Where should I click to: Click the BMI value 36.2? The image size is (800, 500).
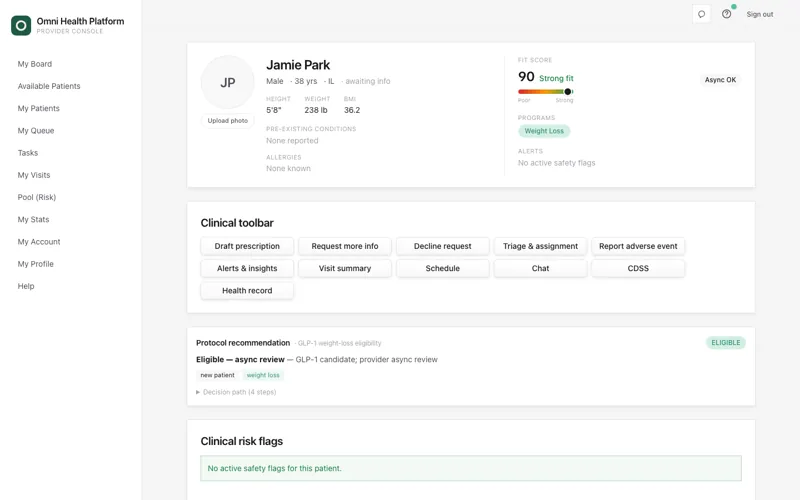click(x=352, y=110)
